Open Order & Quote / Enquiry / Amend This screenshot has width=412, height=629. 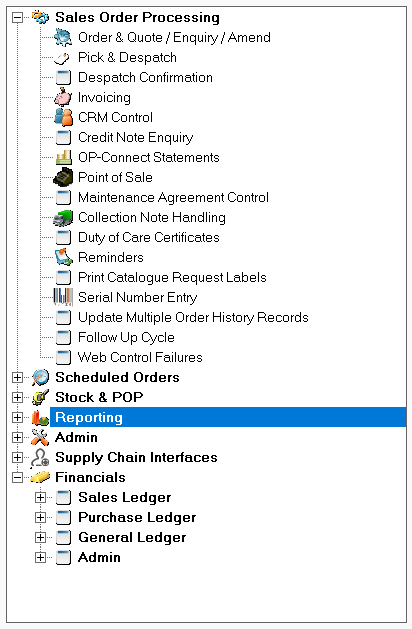pyautogui.click(x=174, y=37)
